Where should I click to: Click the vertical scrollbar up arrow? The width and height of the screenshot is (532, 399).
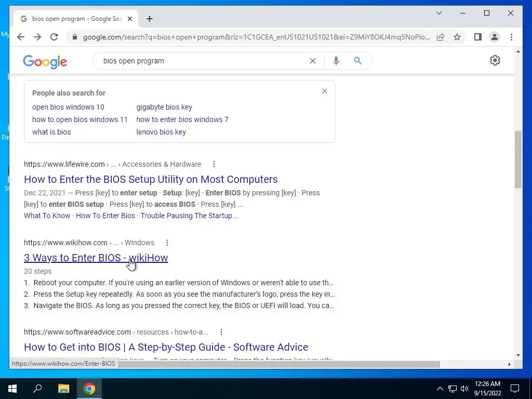[518, 51]
